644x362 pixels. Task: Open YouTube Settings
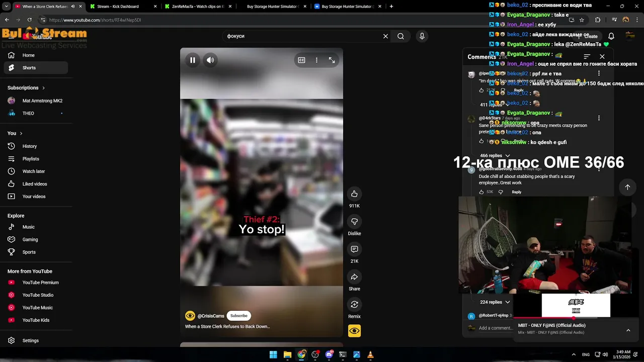pos(35,341)
